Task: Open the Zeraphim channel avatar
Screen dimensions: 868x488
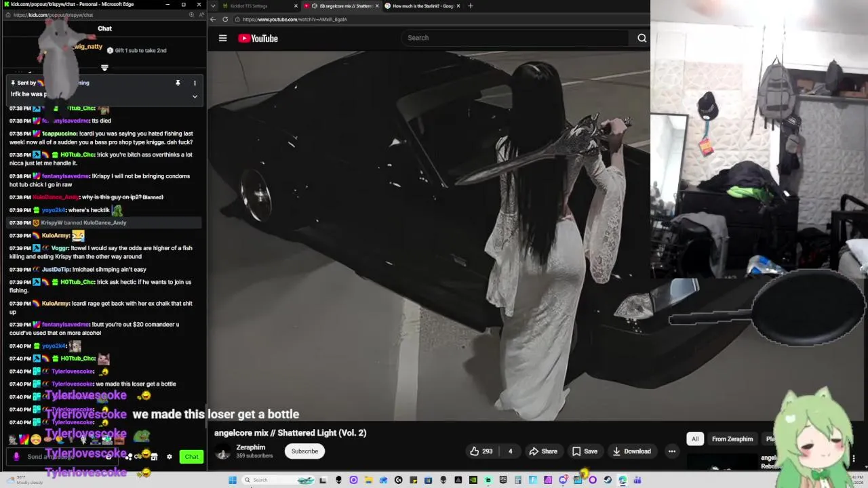Action: 222,452
